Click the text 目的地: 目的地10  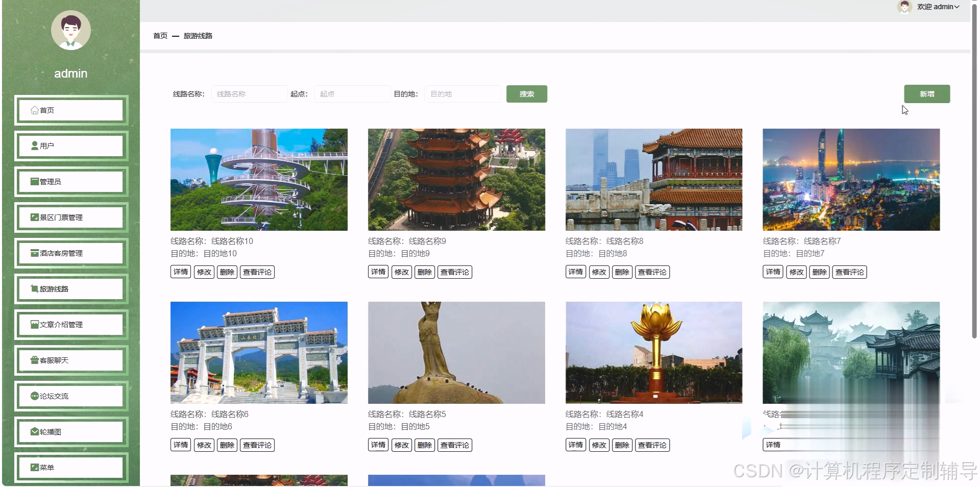click(204, 254)
